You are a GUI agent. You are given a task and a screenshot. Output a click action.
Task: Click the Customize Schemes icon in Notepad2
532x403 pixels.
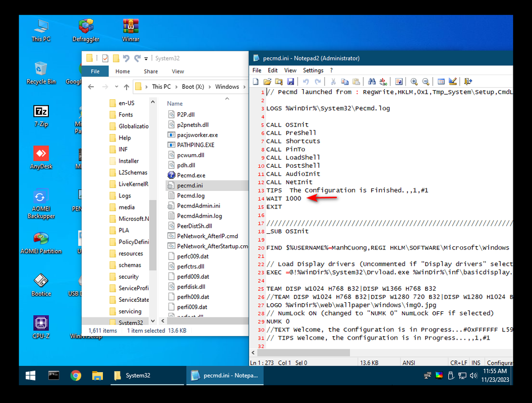[x=453, y=81]
